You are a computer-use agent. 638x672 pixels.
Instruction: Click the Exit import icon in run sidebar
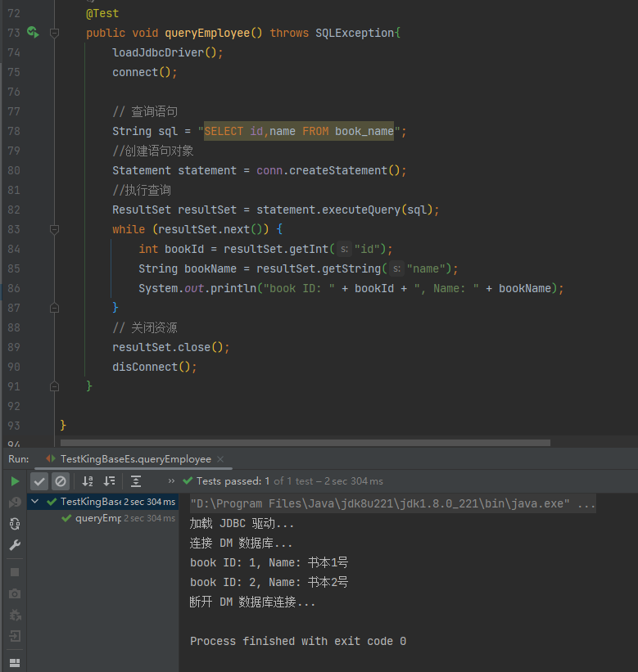click(x=15, y=636)
